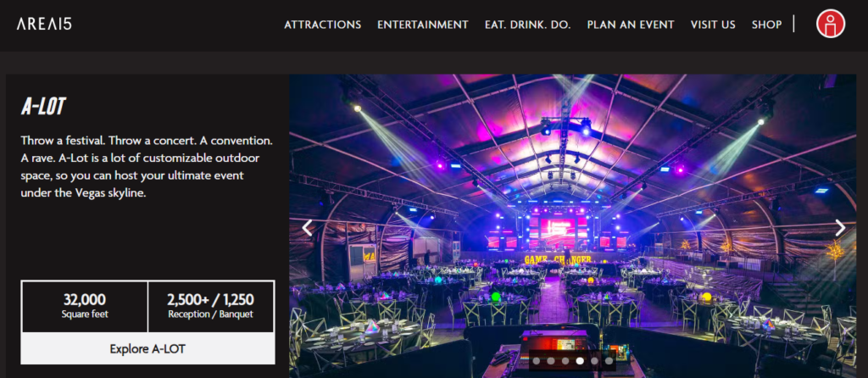Select the second carousel dot

tap(551, 361)
